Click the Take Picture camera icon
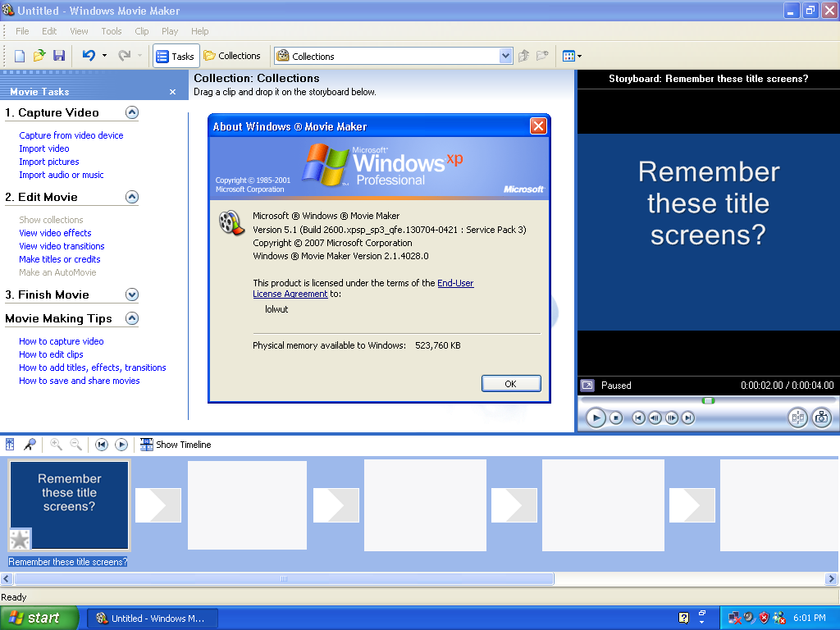The width and height of the screenshot is (840, 630). (821, 418)
